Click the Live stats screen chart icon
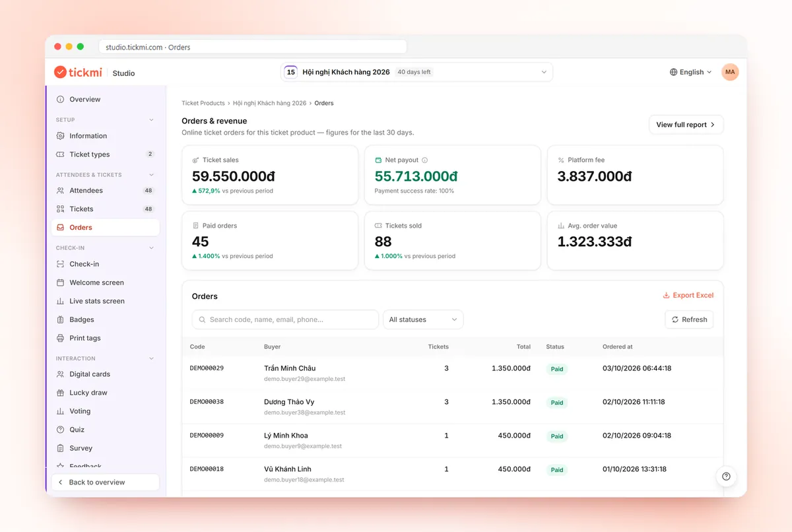Image resolution: width=792 pixels, height=532 pixels. click(x=61, y=301)
